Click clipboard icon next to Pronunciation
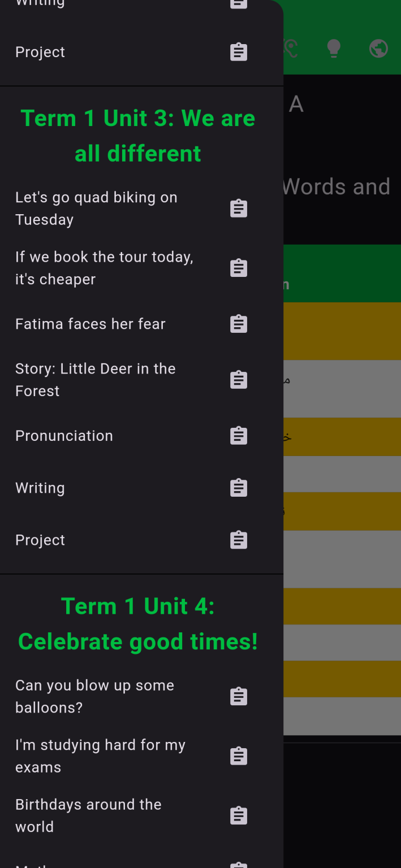This screenshot has height=868, width=401. tap(239, 436)
